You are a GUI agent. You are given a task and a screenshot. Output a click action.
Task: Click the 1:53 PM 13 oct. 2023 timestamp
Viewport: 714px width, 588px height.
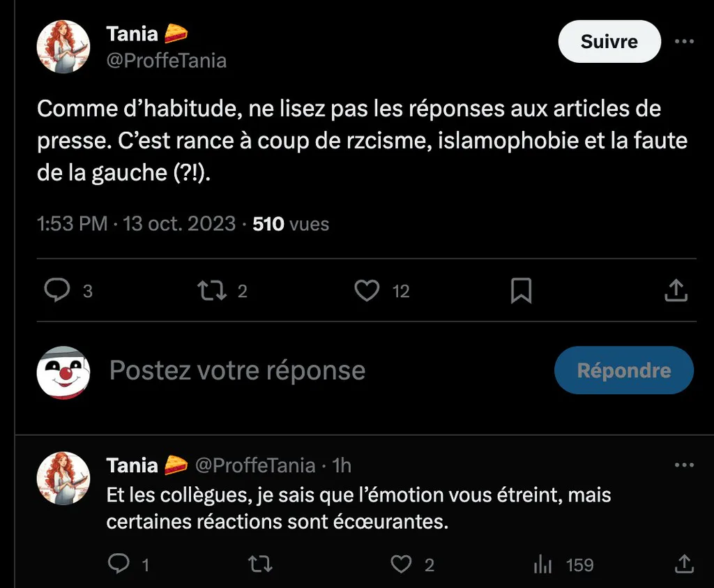pos(136,224)
